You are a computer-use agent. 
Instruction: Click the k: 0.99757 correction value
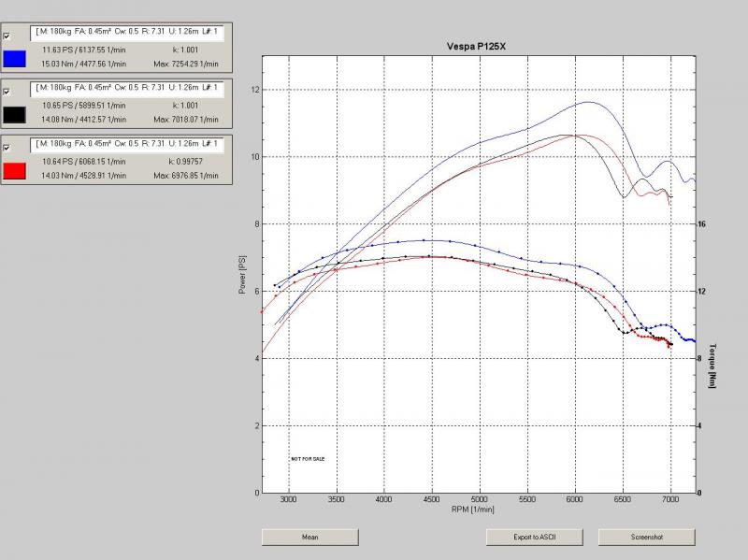click(185, 162)
